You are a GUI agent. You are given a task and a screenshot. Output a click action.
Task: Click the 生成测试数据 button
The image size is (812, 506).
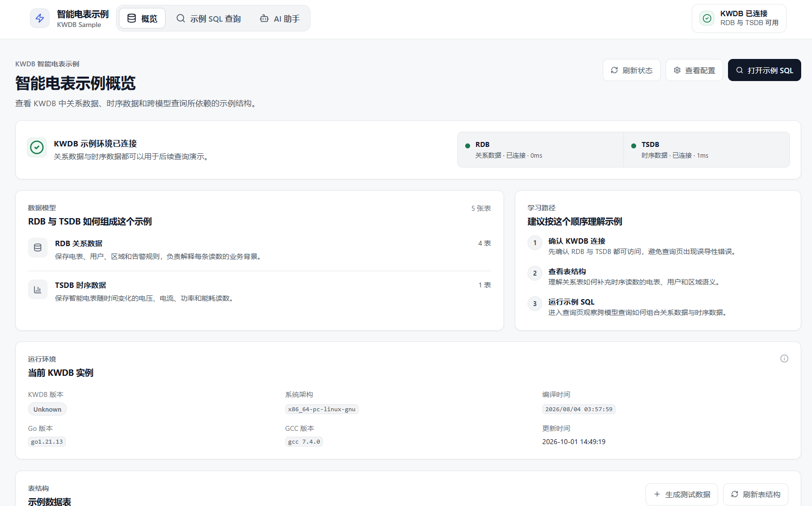[682, 494]
